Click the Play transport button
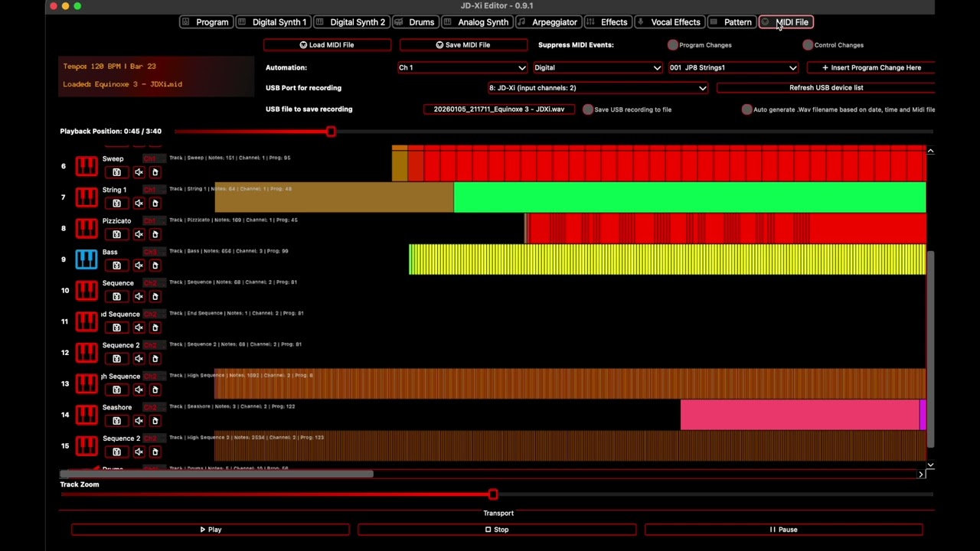980x551 pixels. [x=211, y=530]
